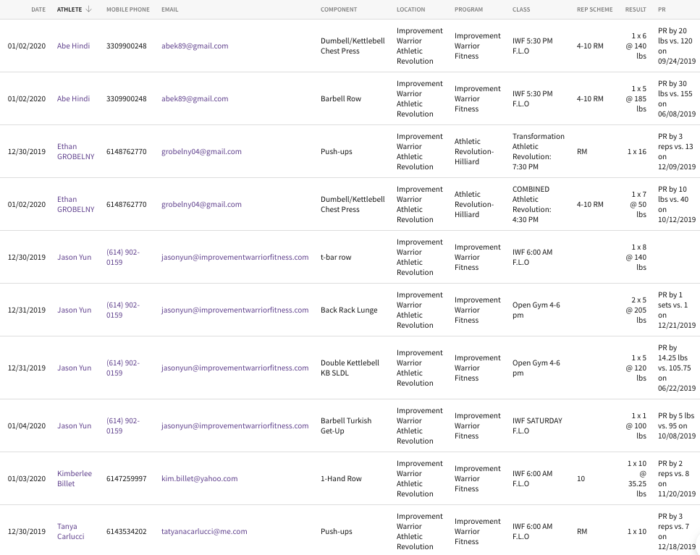Click the tatyanacarlucci@me.com email link

[x=204, y=531]
